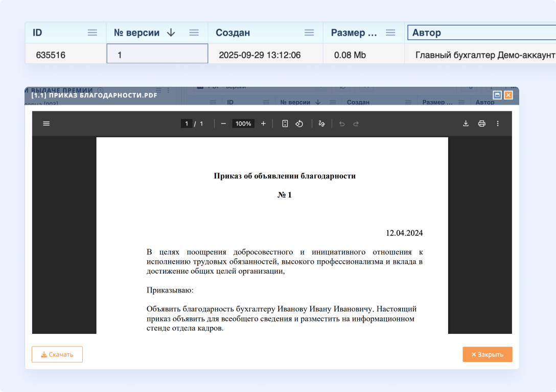This screenshot has height=392, width=556.
Task: Open the № версии column options menu
Action: click(194, 32)
